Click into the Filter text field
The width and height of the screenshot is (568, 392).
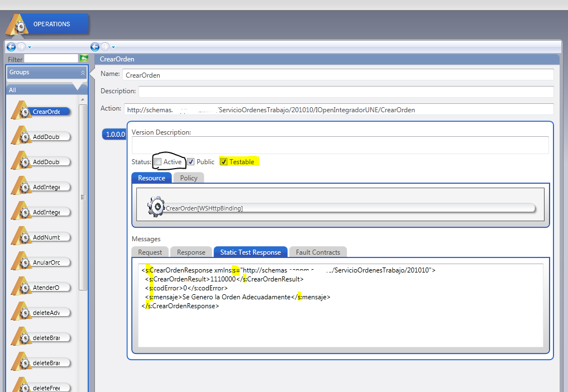click(x=51, y=58)
